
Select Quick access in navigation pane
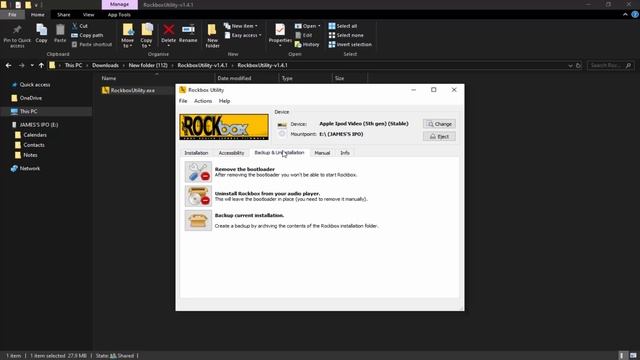[x=35, y=84]
